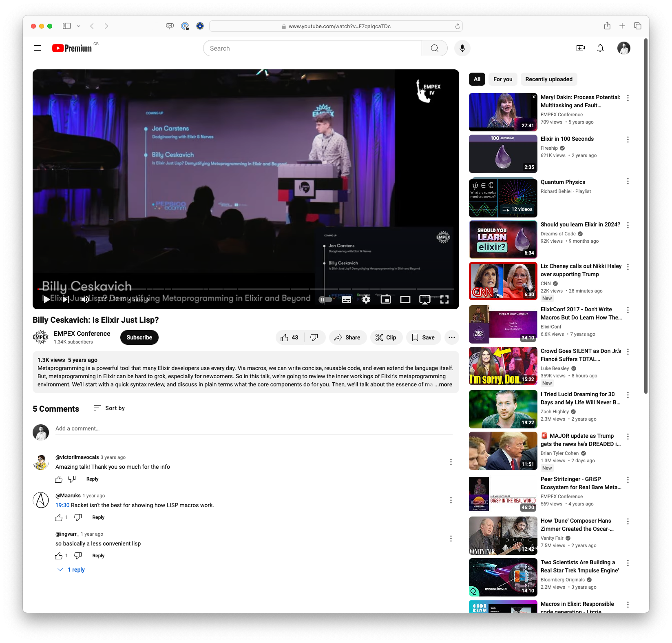Dislike the video
Image resolution: width=672 pixels, height=643 pixels.
[314, 337]
